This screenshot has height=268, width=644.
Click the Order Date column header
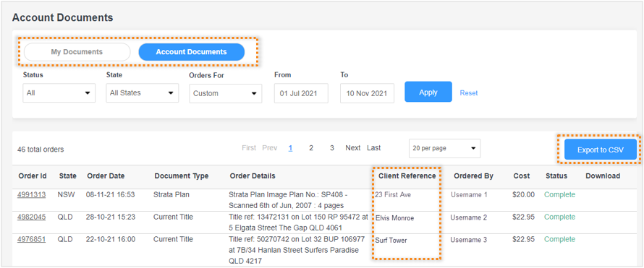tap(106, 176)
